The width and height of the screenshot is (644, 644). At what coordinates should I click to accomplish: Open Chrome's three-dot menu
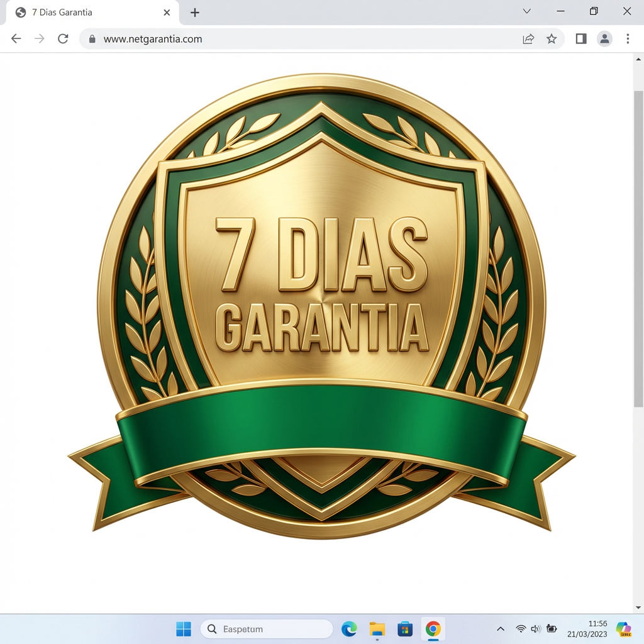coord(628,38)
